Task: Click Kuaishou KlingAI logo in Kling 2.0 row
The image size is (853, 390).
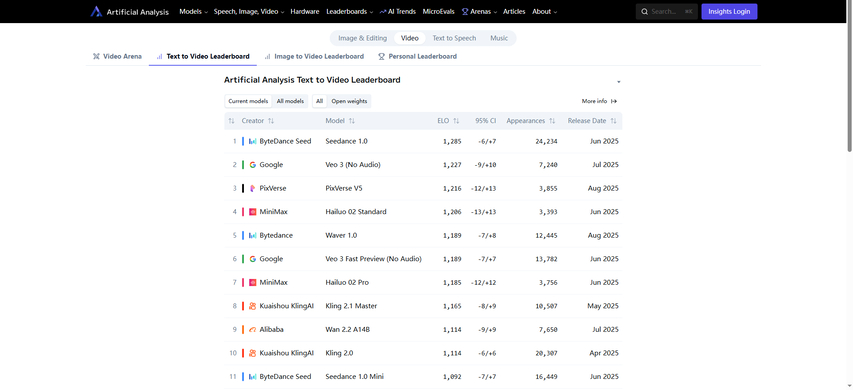Action: pos(252,353)
